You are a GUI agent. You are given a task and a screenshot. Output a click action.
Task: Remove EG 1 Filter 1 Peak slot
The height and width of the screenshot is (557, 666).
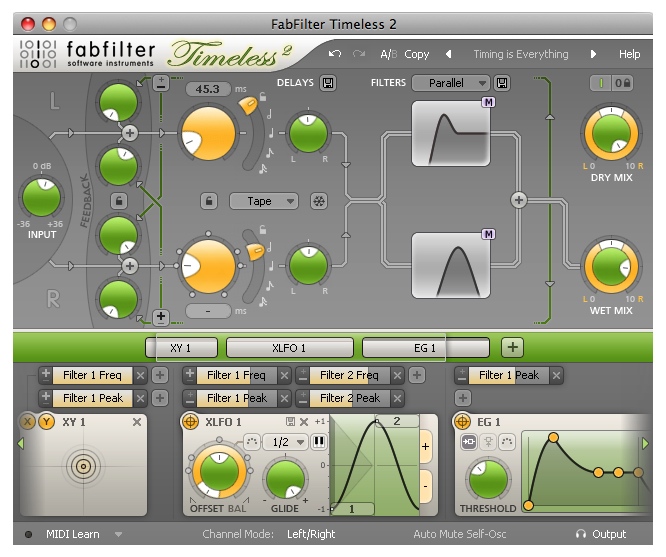click(x=556, y=375)
